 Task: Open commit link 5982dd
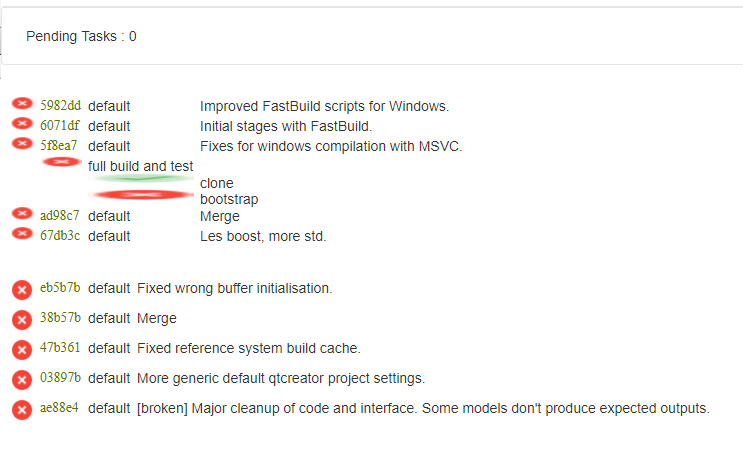tap(60, 105)
